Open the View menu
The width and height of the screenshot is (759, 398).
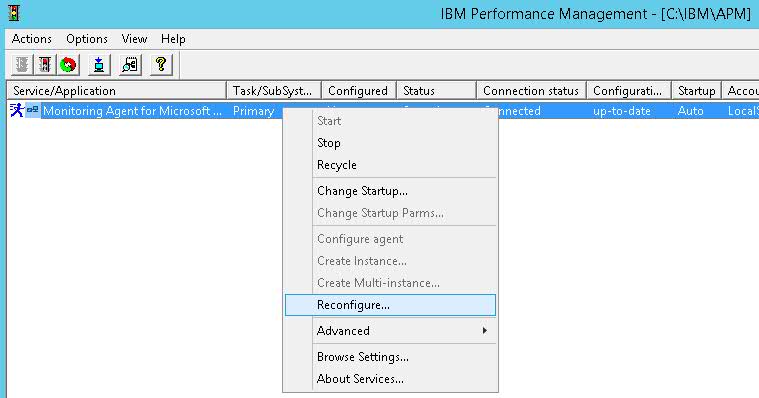134,39
